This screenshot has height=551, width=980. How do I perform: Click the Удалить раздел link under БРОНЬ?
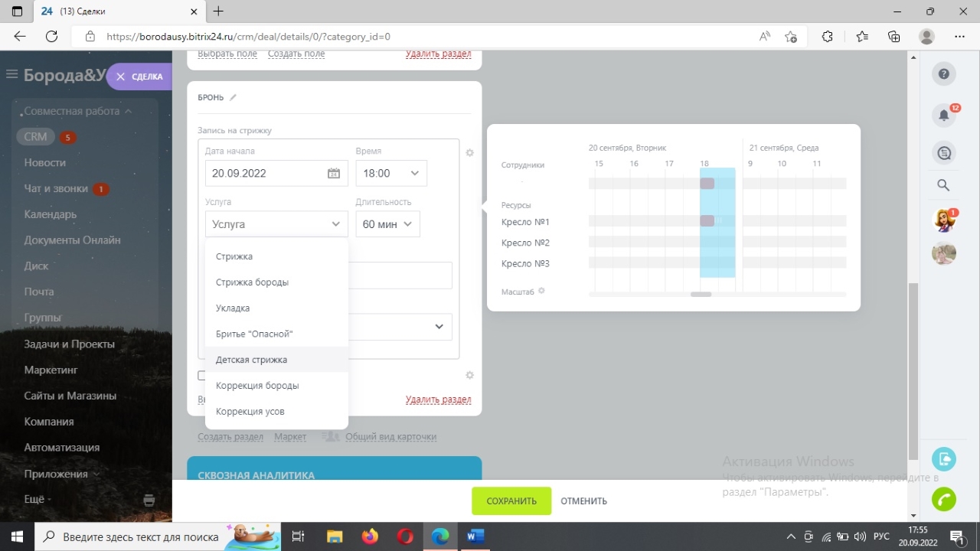tap(439, 399)
